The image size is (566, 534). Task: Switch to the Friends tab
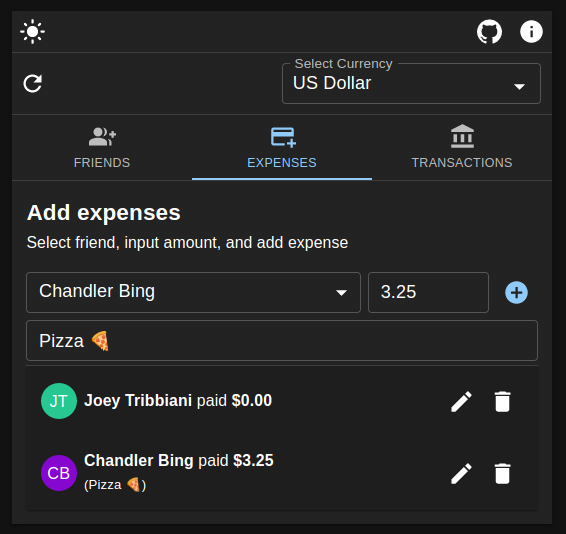[102, 147]
